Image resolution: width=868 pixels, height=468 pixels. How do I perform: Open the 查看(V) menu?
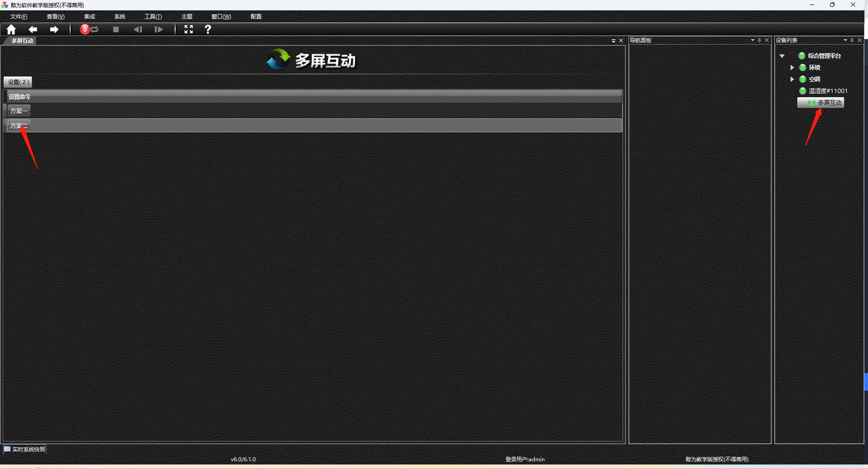(x=56, y=17)
